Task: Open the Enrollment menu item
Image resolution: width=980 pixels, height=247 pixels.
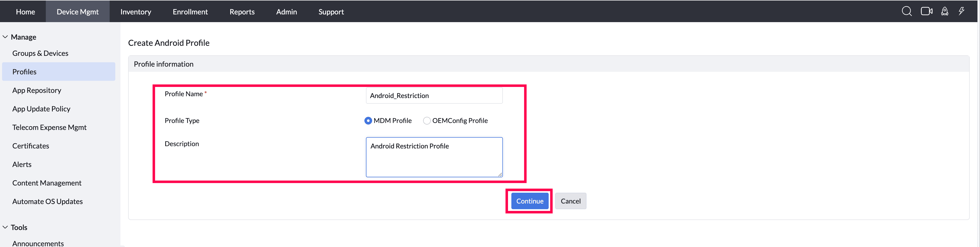Action: [x=190, y=11]
